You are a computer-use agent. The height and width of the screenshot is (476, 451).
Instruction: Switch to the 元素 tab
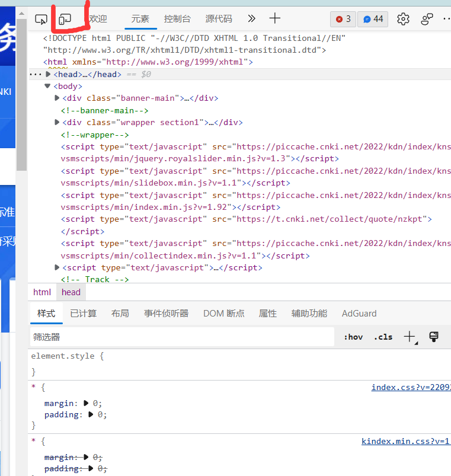[x=140, y=19]
